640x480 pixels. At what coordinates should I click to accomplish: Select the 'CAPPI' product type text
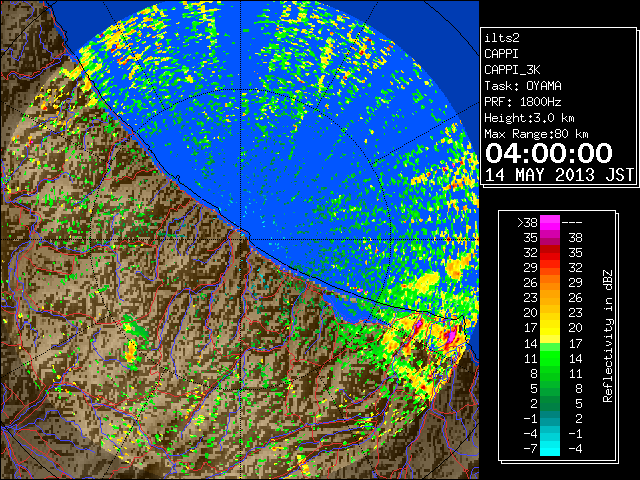(501, 54)
